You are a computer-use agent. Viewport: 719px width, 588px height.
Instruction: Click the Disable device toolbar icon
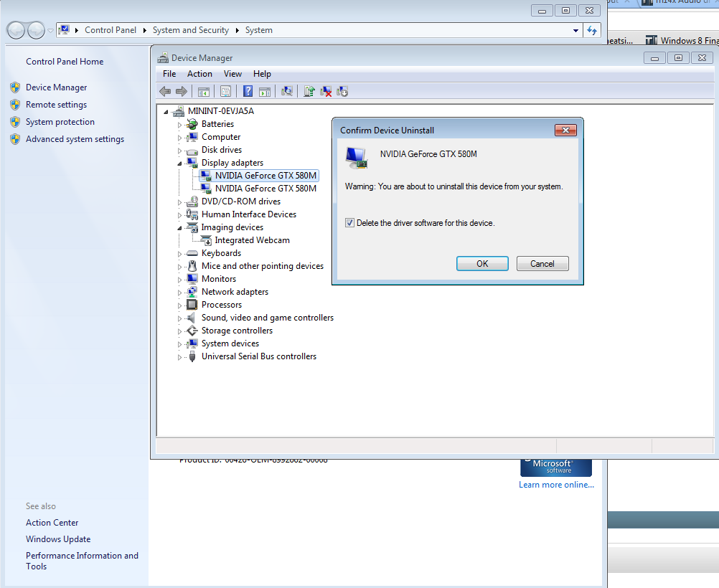[x=342, y=91]
